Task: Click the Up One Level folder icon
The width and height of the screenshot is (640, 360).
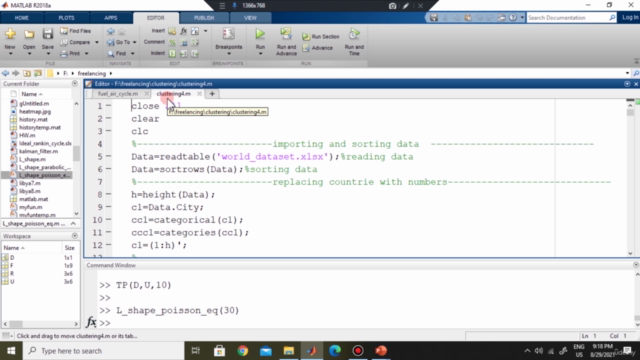Action: pos(27,73)
